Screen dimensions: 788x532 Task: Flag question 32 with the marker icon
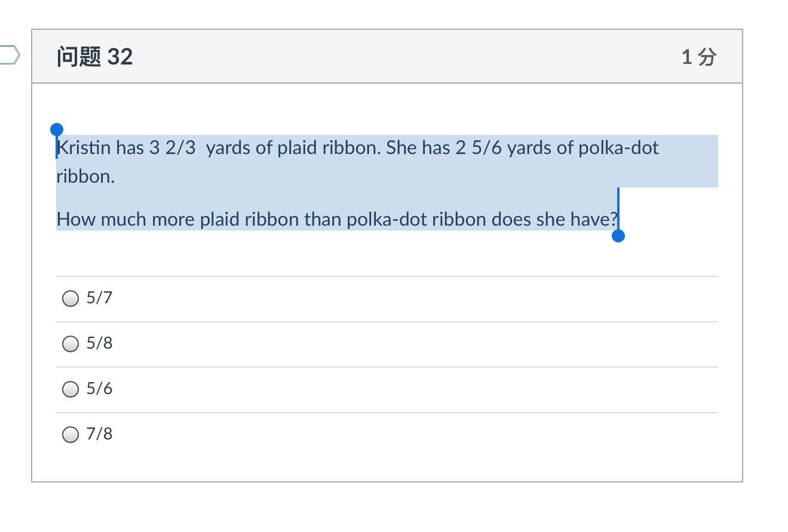9,56
